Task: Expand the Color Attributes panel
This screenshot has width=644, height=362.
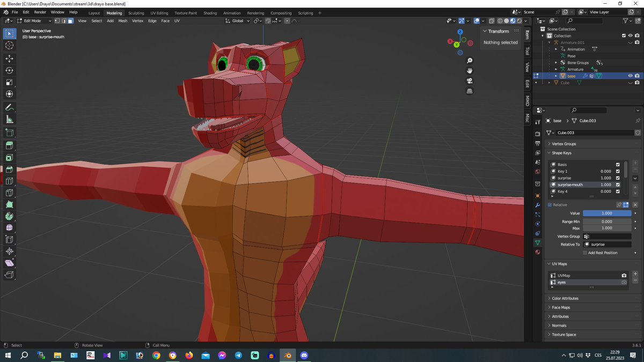Action: tap(565, 298)
